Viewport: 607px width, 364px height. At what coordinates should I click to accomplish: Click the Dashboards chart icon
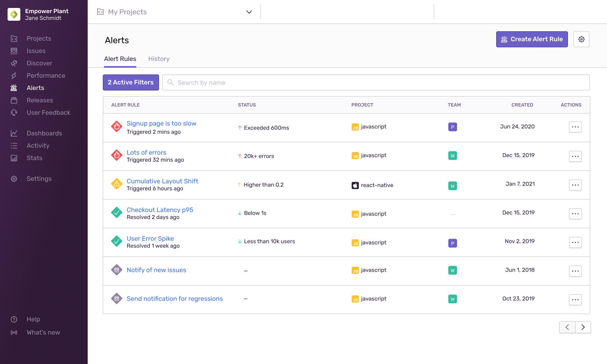14,133
